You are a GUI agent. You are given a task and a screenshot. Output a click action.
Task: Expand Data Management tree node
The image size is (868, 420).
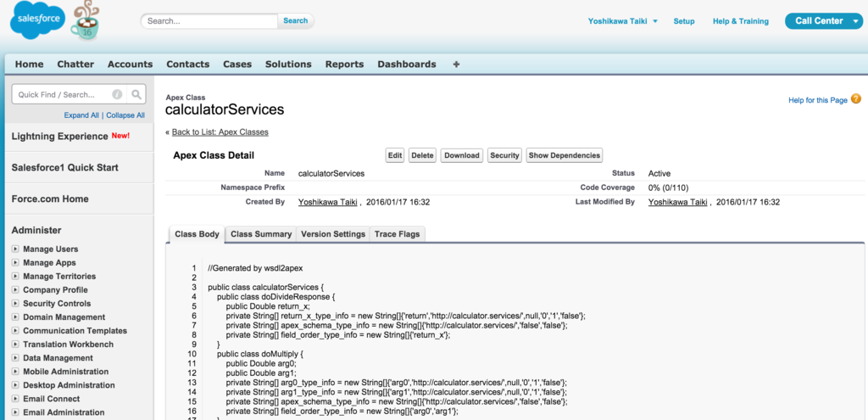tap(15, 358)
